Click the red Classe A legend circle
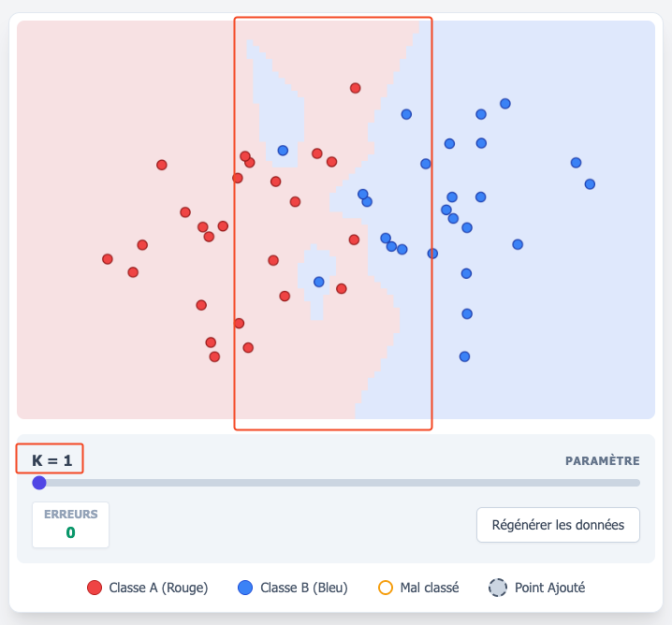This screenshot has height=625, width=672. tap(94, 588)
